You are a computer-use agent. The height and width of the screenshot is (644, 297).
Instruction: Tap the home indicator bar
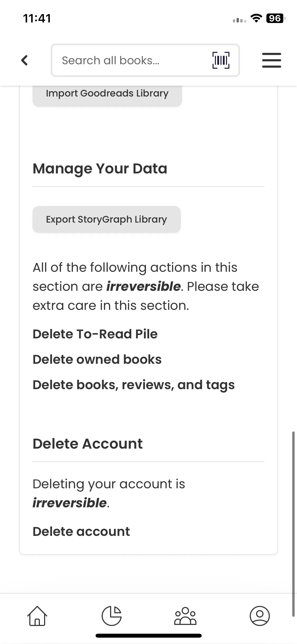coord(148,636)
